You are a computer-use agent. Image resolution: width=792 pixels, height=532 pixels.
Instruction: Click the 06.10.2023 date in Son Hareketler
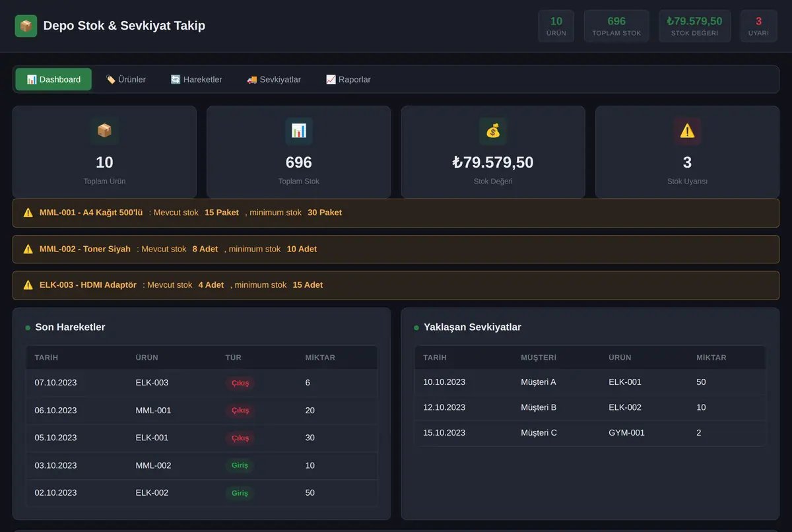(55, 411)
